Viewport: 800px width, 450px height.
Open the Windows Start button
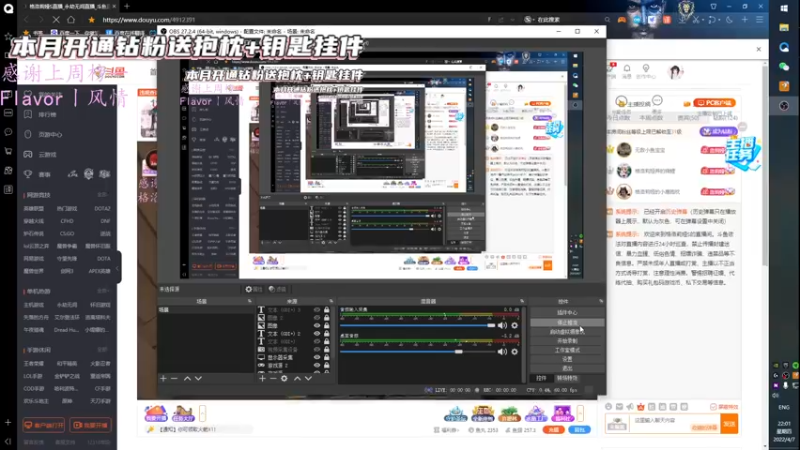[x=784, y=9]
